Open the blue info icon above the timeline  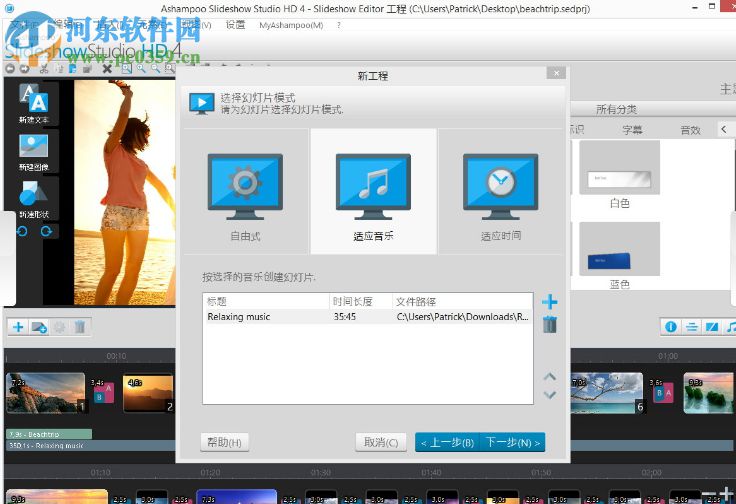point(671,327)
